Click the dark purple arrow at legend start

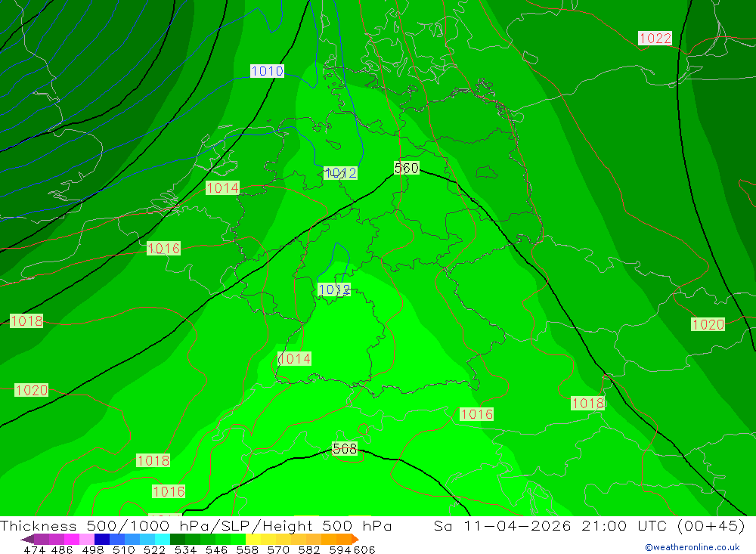[x=27, y=539]
